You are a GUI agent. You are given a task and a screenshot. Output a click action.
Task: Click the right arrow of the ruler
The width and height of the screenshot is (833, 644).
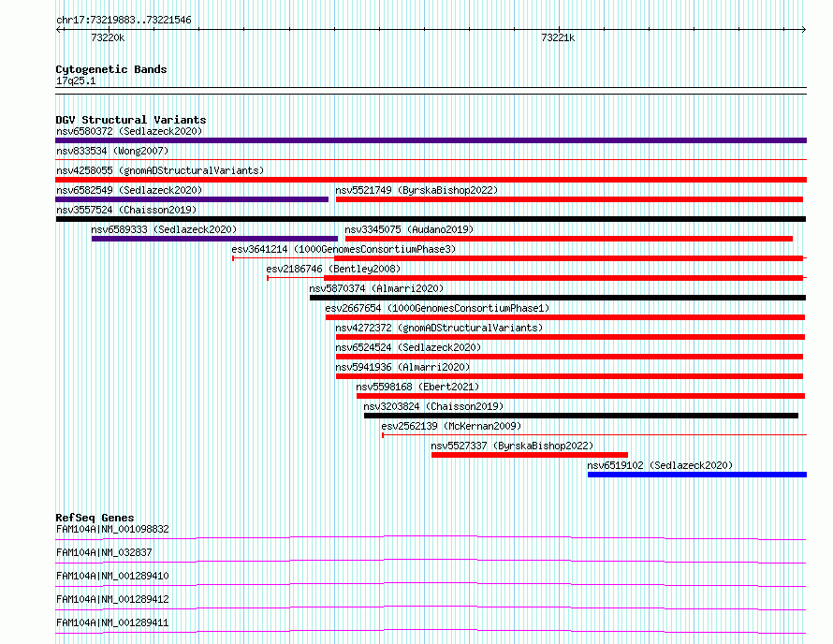click(x=803, y=30)
